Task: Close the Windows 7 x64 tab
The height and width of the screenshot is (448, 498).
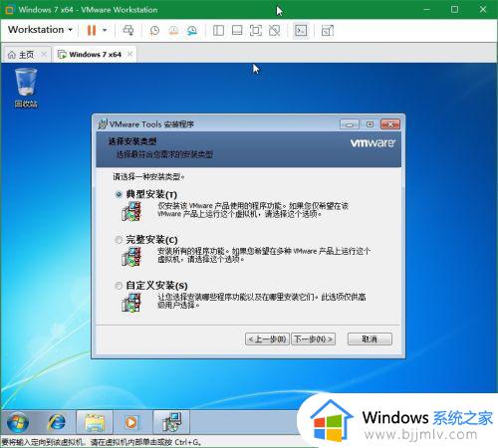Action: pyautogui.click(x=130, y=54)
